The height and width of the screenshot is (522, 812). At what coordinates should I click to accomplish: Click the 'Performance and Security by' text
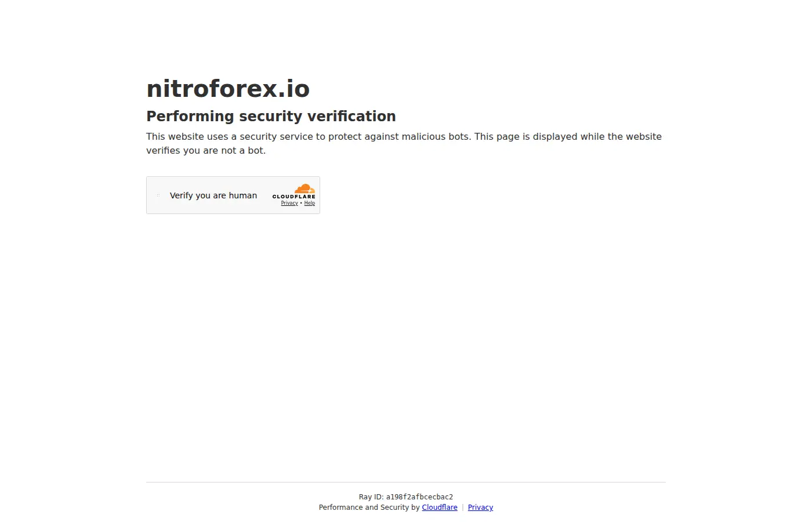point(369,507)
